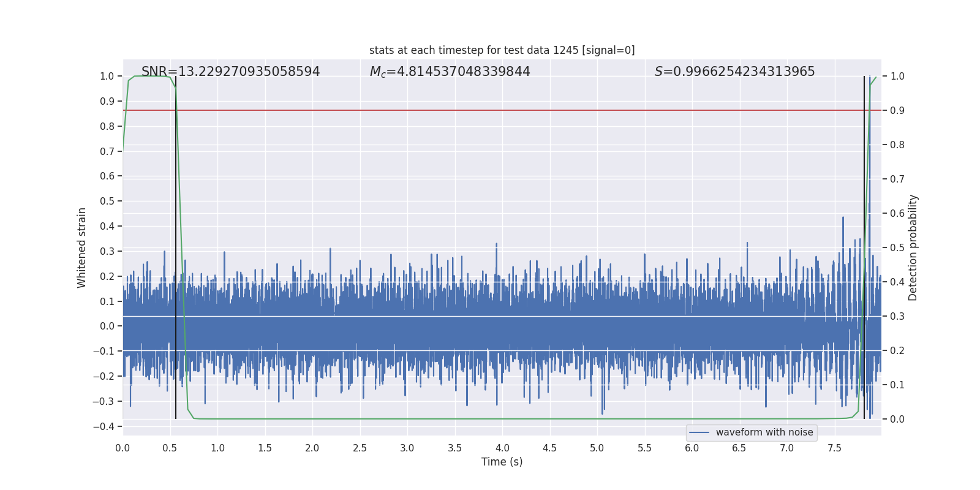Select the −0.3 tick on the strain axis
Image resolution: width=980 pixels, height=490 pixels.
pyautogui.click(x=104, y=401)
